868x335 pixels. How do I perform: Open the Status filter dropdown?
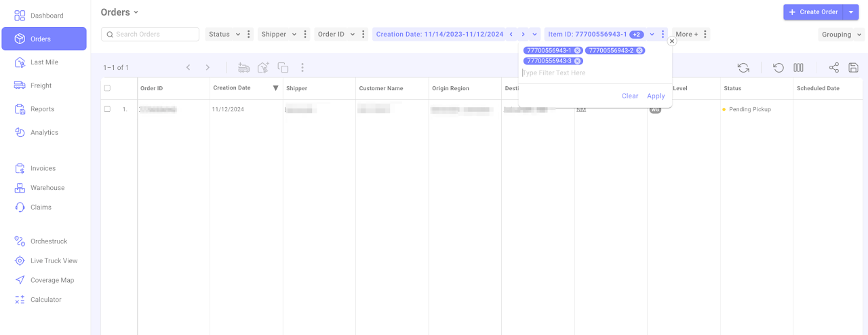coord(224,34)
